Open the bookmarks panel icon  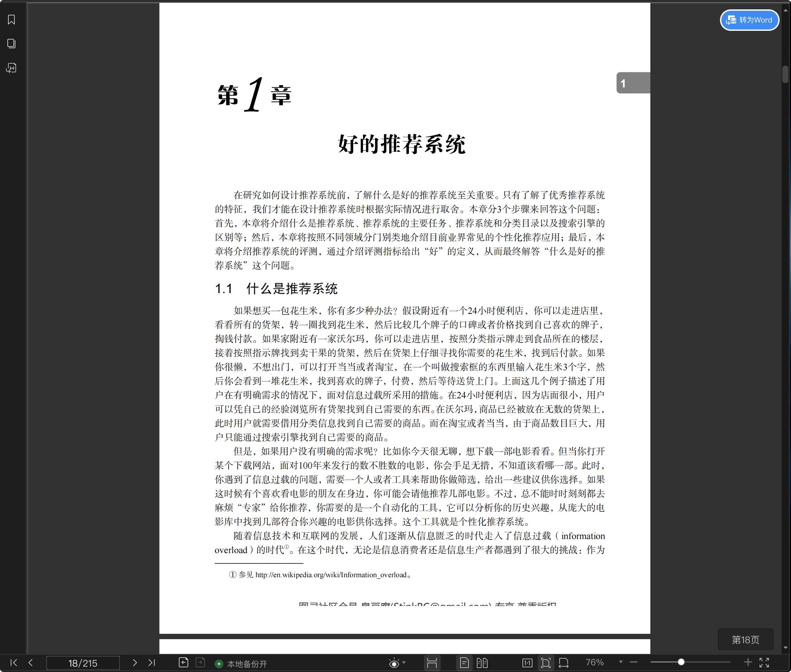click(x=11, y=19)
